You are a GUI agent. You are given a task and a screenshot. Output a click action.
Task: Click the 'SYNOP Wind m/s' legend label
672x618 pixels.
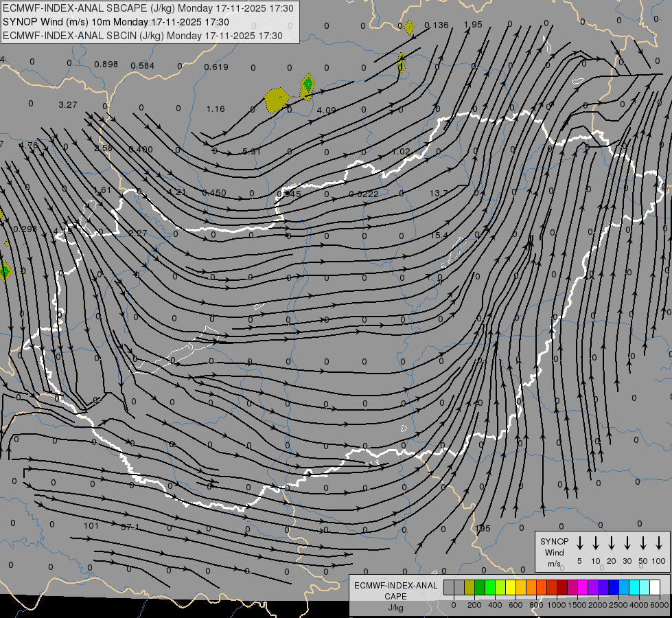point(554,552)
